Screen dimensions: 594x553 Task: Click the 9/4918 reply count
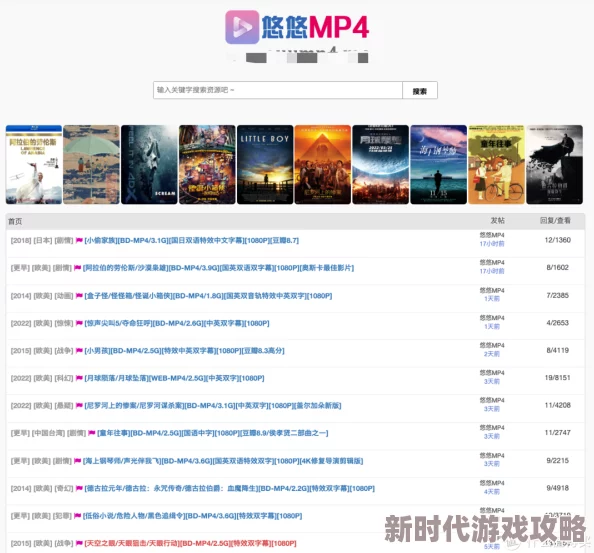(x=558, y=488)
